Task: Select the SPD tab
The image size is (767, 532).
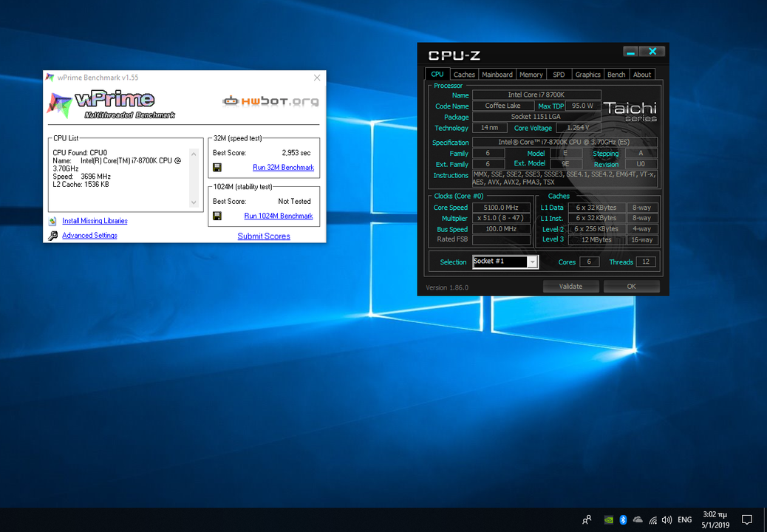Action: 559,75
